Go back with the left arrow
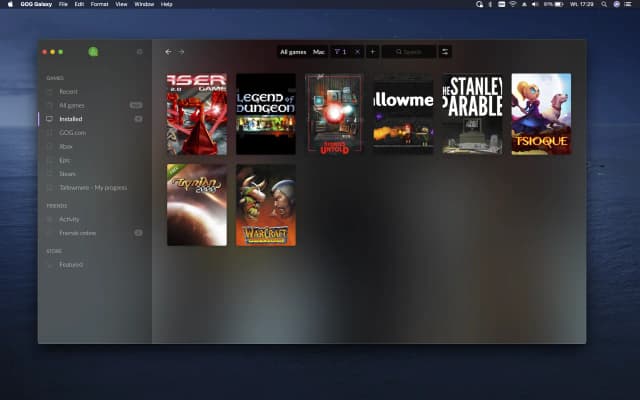 168,51
